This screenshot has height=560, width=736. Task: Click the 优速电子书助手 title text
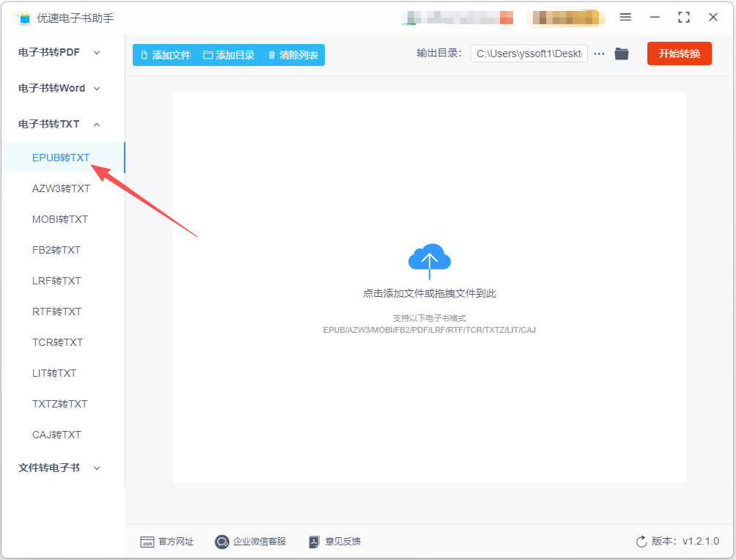pos(76,18)
